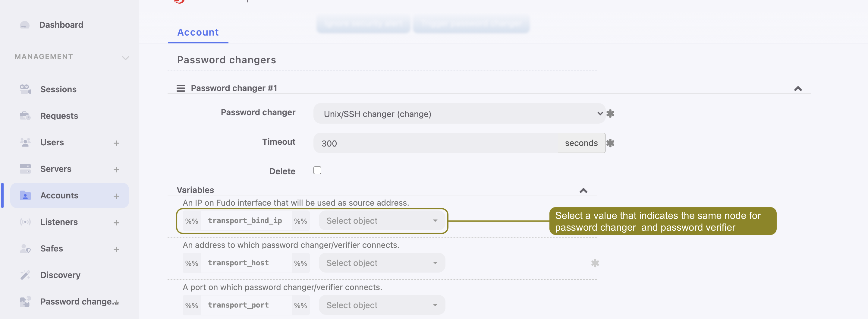Click the Users icon
Image resolution: width=868 pixels, height=319 pixels.
pos(25,142)
